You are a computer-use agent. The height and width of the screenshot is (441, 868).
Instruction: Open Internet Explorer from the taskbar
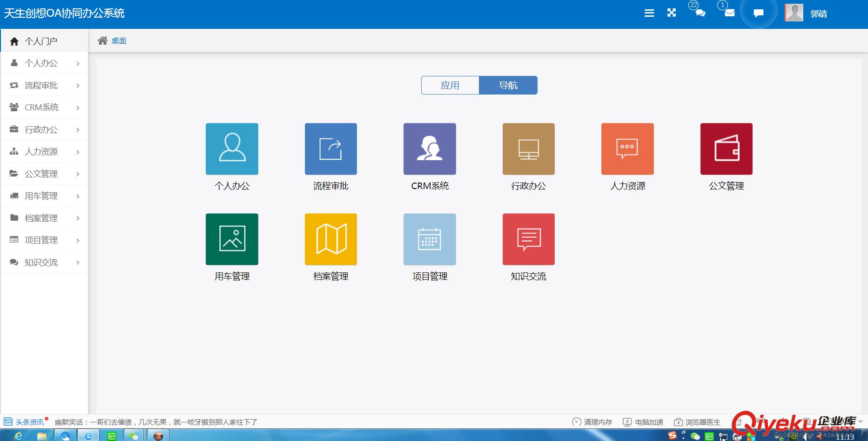point(19,436)
